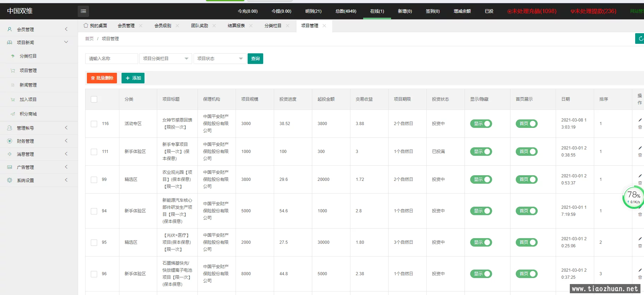Click the hamburger menu collapse icon
Image resolution: width=644 pixels, height=295 pixels.
pyautogui.click(x=83, y=11)
